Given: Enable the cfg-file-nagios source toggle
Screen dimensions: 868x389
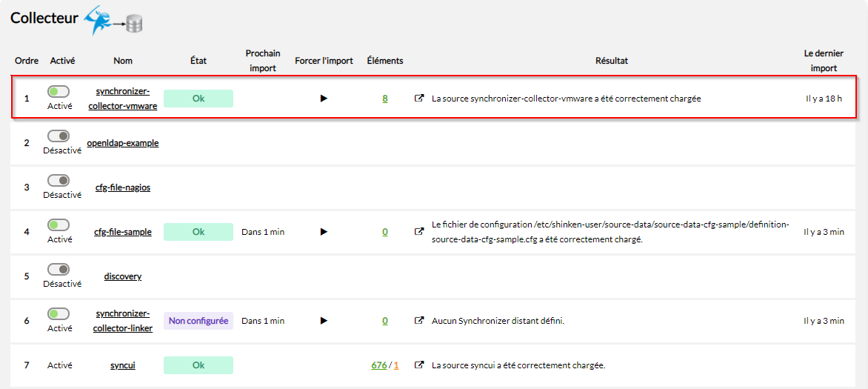Looking at the screenshot, I should click(x=58, y=180).
